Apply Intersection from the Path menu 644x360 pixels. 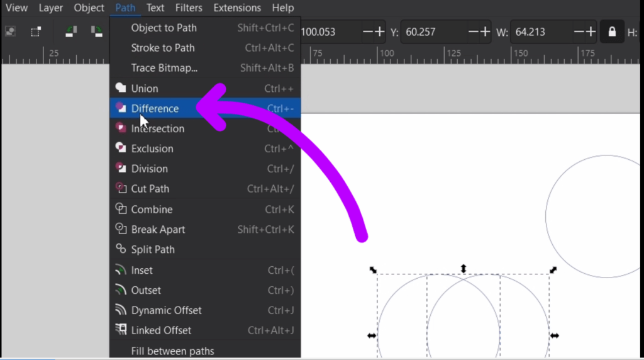click(157, 129)
